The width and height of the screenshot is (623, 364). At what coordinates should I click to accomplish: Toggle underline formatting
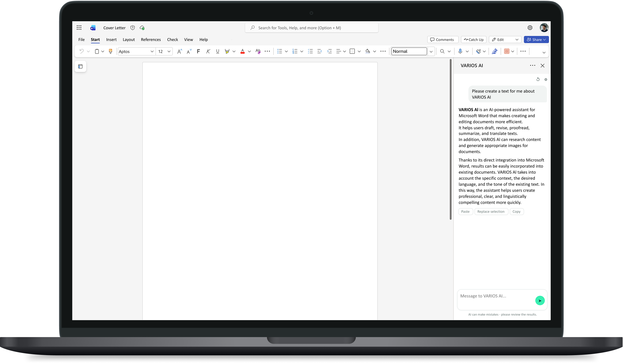(x=218, y=51)
